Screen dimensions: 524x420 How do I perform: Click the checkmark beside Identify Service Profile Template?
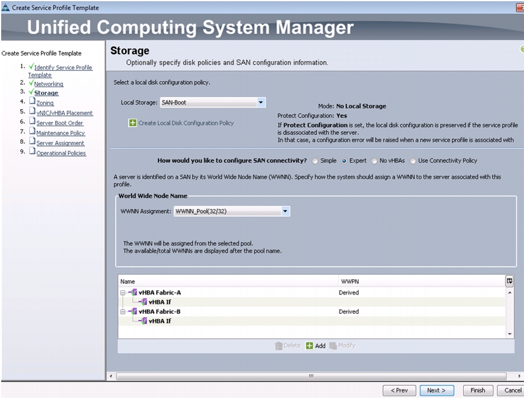point(31,66)
